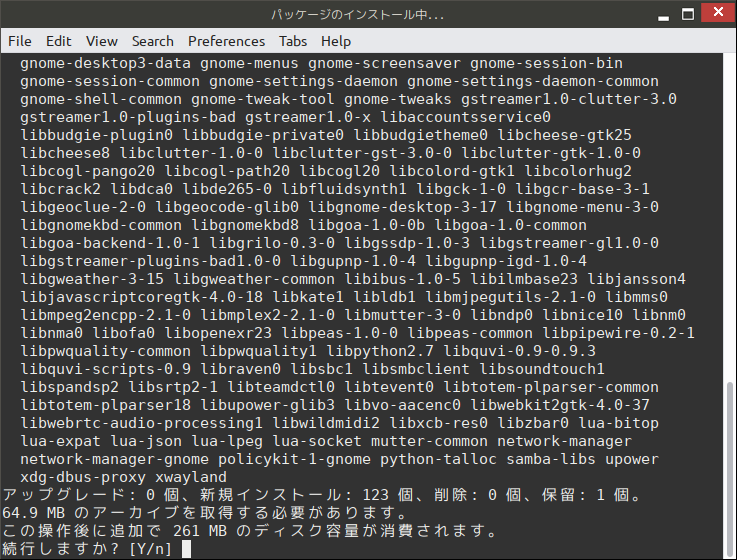Screen dimensions: 737x560
Task: Click the package name libpython2.7
Action: tap(380, 351)
